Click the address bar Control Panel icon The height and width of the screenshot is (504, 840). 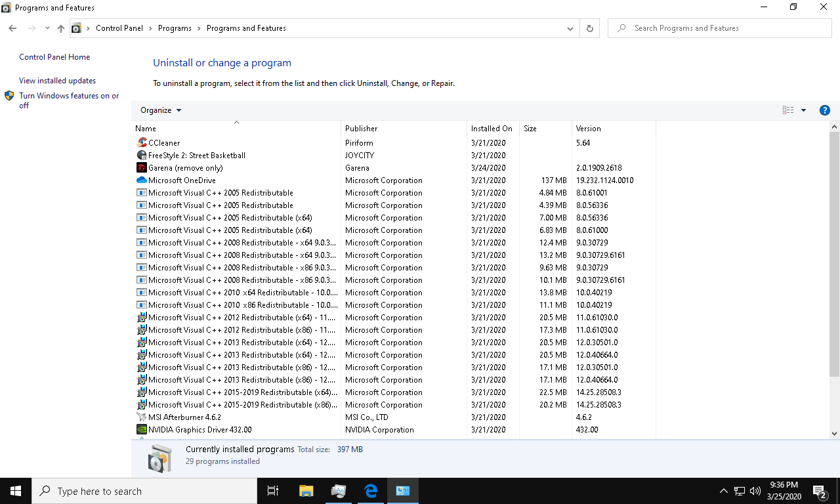[x=76, y=28]
